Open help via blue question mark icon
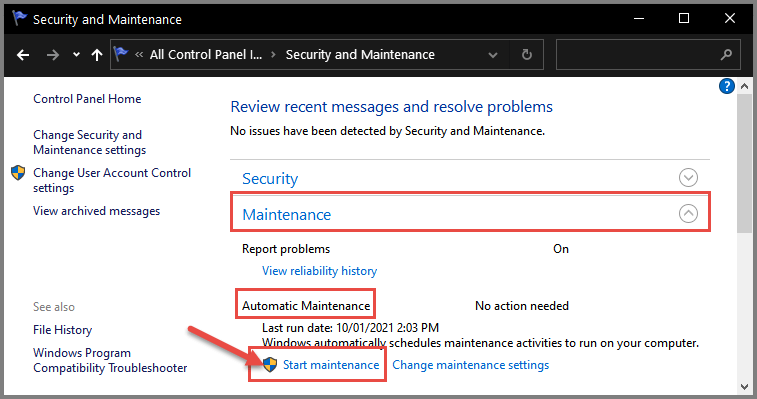The image size is (757, 399). [x=727, y=86]
